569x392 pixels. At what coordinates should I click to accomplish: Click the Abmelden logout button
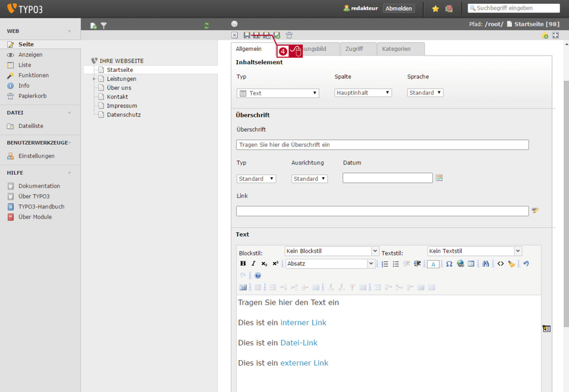point(398,8)
